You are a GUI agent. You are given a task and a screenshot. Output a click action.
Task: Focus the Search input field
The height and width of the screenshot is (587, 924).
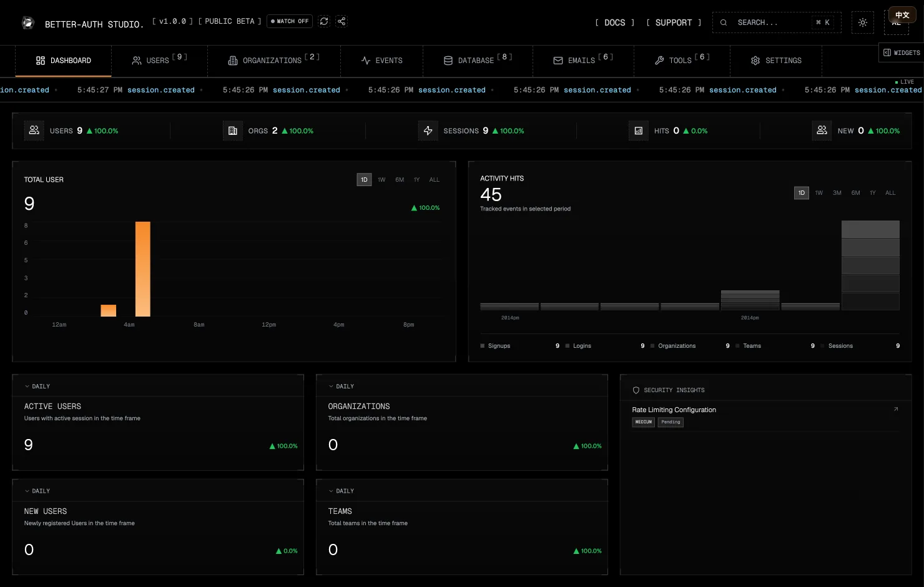coord(777,22)
